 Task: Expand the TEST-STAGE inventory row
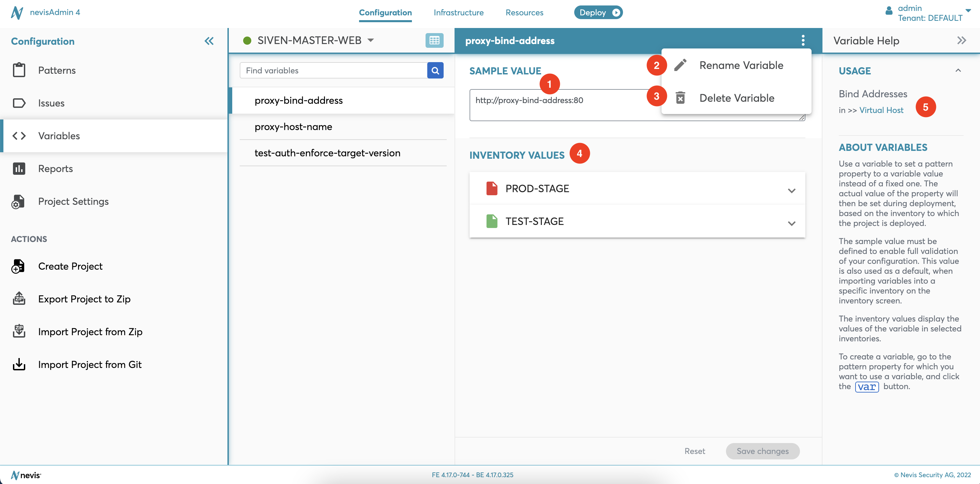(x=791, y=223)
